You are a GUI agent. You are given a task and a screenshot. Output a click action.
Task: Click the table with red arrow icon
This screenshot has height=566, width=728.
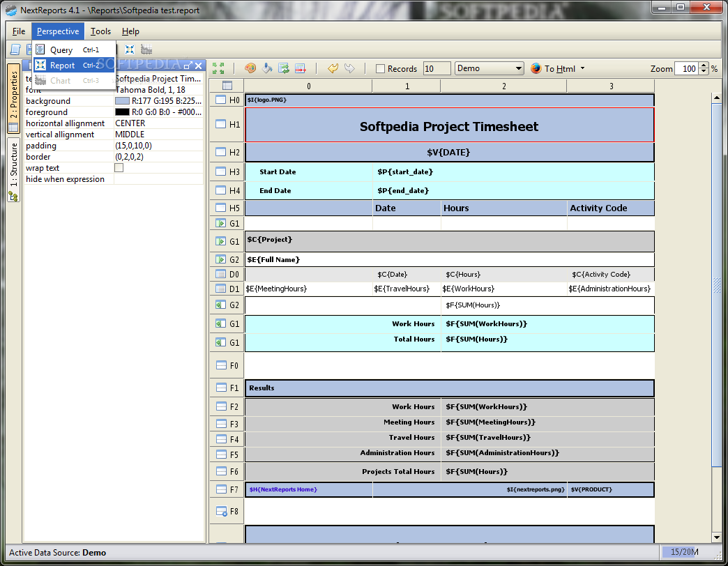tap(301, 68)
